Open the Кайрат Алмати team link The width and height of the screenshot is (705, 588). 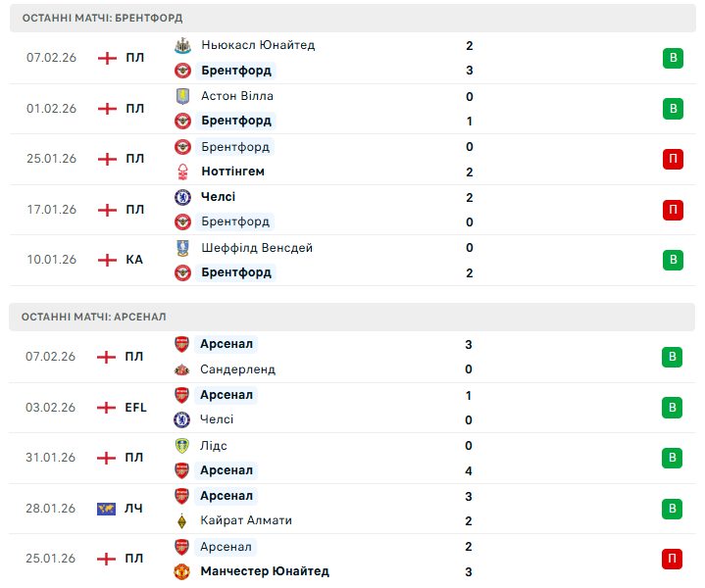tap(245, 520)
